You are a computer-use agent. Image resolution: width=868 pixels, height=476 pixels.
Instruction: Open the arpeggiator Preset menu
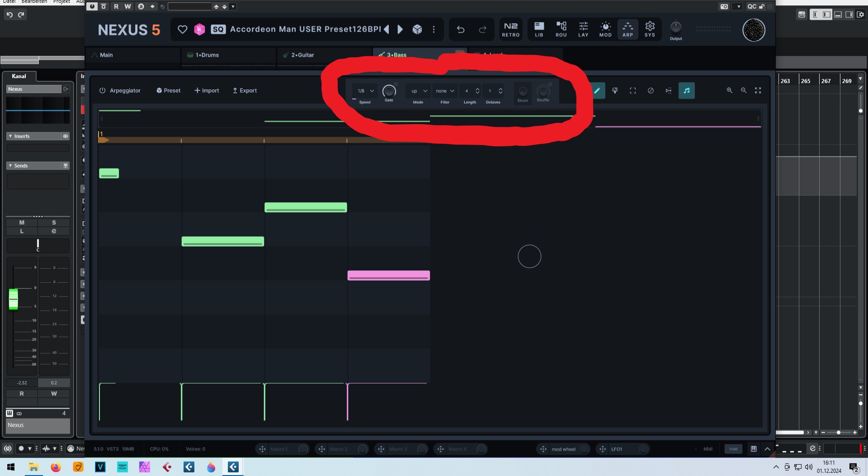pos(168,90)
